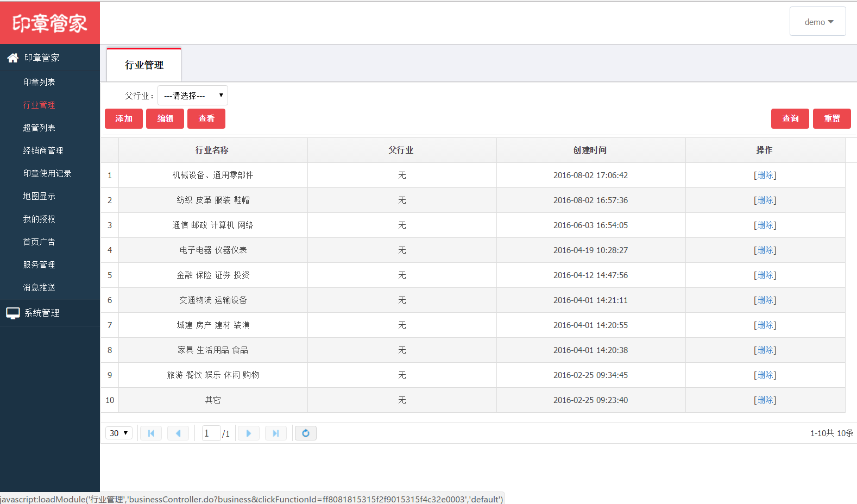Select row 旅游 餐饮 娱乐 休闲 购物
Screen dimensions: 857x504
pos(472,375)
